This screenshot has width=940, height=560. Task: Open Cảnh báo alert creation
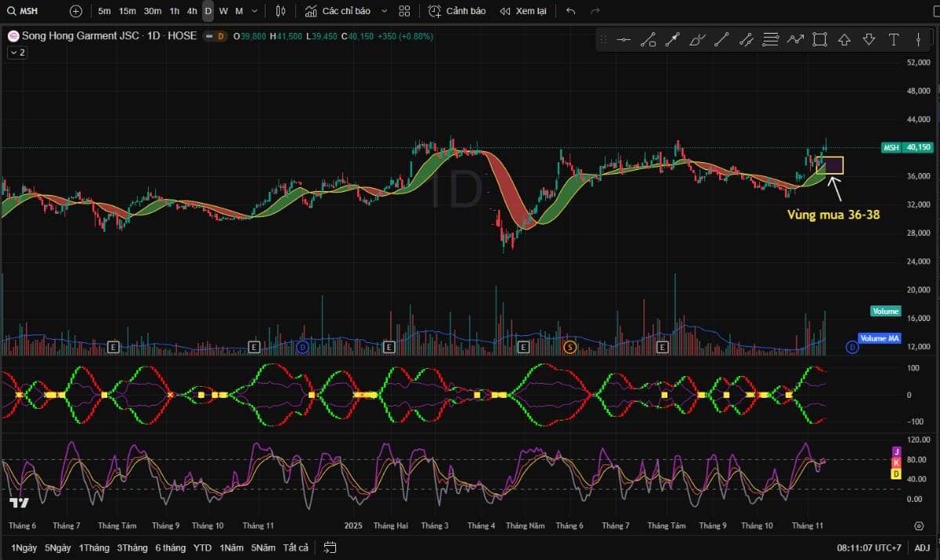(457, 11)
